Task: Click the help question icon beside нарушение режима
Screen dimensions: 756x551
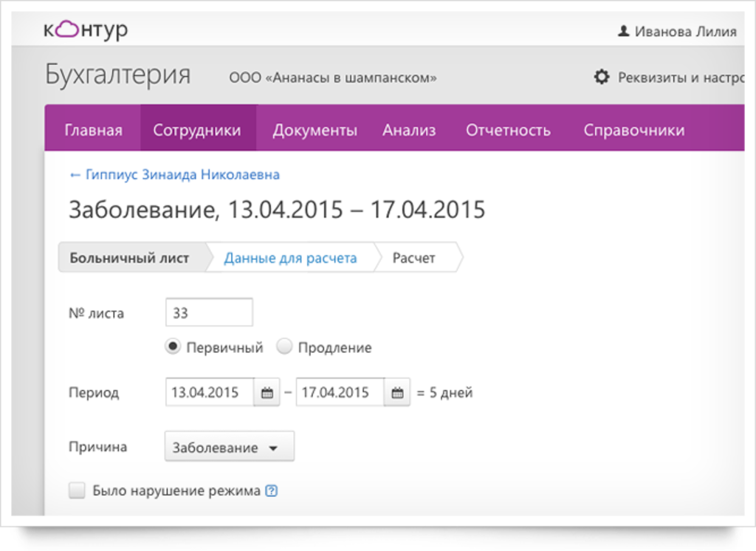Action: 271,491
